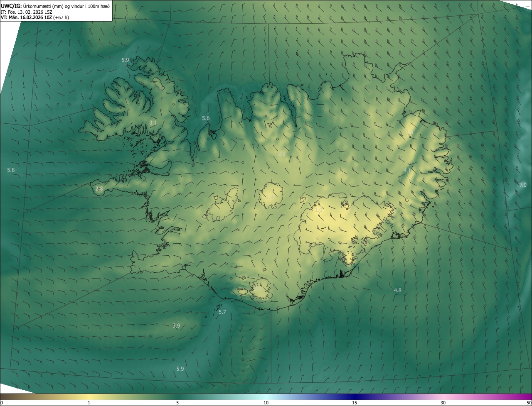This screenshot has width=532, height=406.
Task: Click the 5.9 value nearest the colour scale
Action: (x=180, y=369)
